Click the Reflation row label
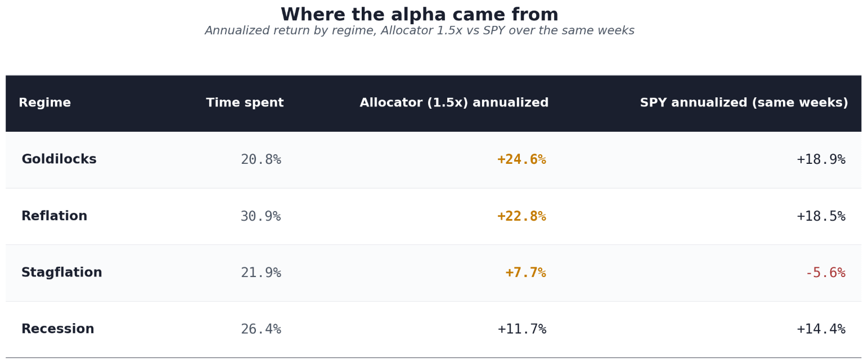Screen dimensions: 868x362 pyautogui.click(x=54, y=216)
